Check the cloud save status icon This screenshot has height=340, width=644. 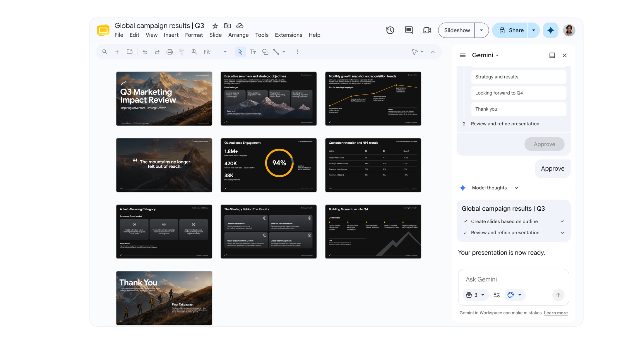coord(240,26)
